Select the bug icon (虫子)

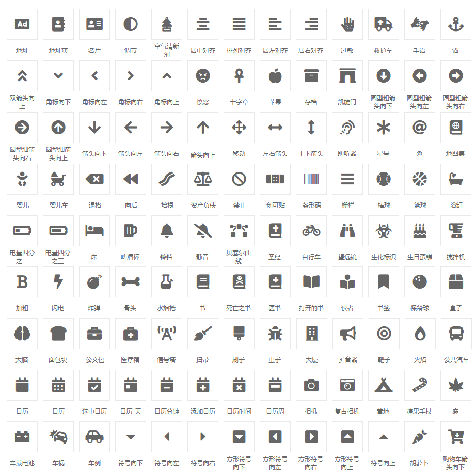275,334
